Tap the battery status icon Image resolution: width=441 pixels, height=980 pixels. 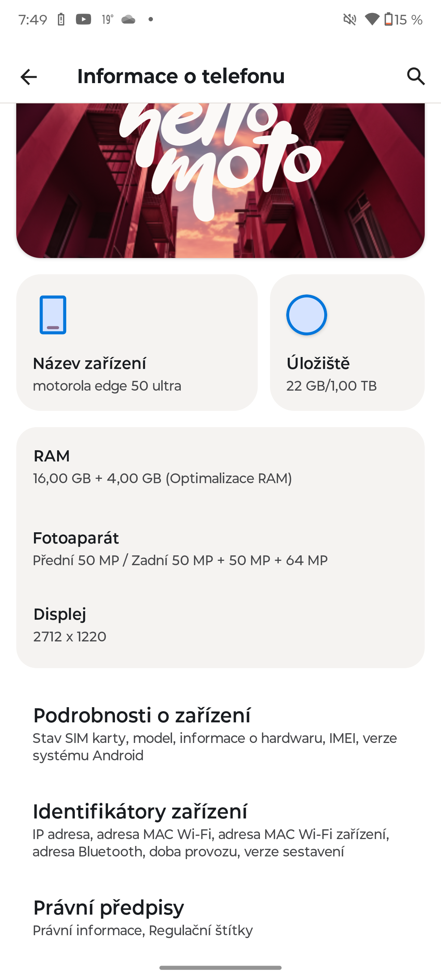tap(389, 19)
